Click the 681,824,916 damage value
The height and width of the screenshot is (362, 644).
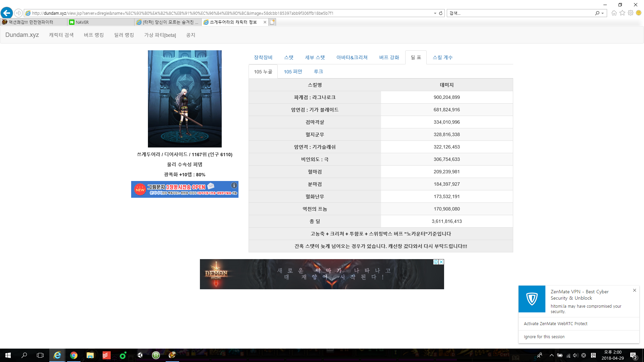tap(447, 110)
